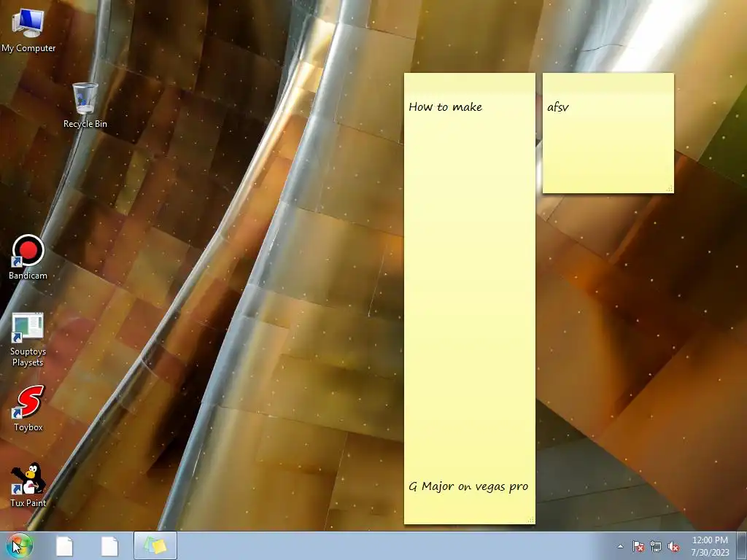The image size is (747, 560).
Task: Open the Action Center flag icon
Action: pos(638,546)
